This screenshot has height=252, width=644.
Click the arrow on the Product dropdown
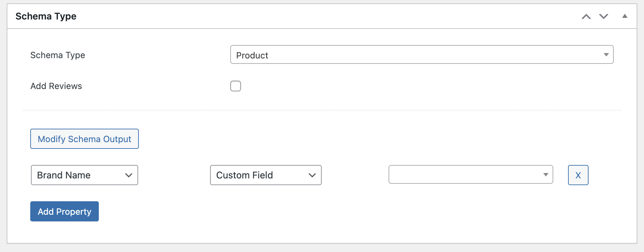point(606,55)
